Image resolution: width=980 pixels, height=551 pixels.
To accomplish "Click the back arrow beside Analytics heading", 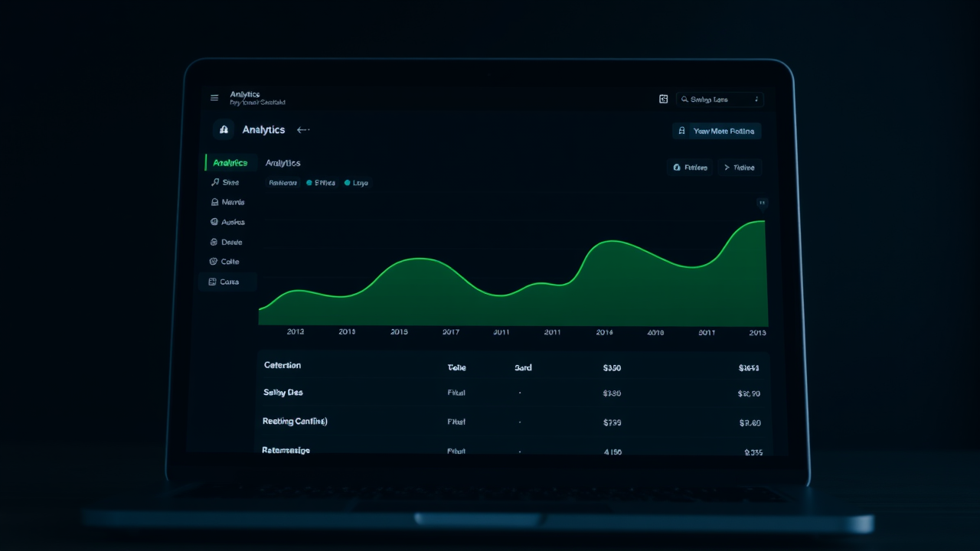I will (303, 130).
